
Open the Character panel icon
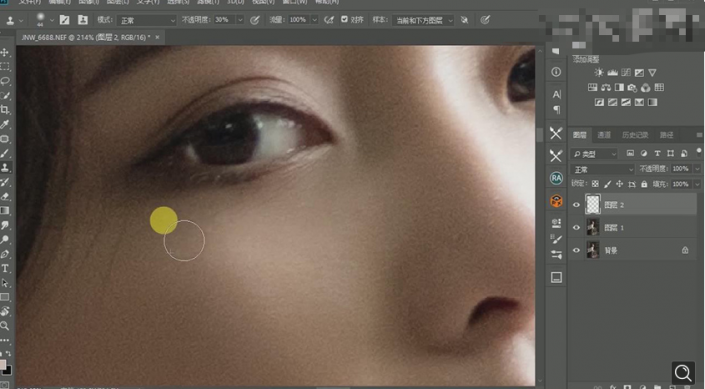point(556,94)
